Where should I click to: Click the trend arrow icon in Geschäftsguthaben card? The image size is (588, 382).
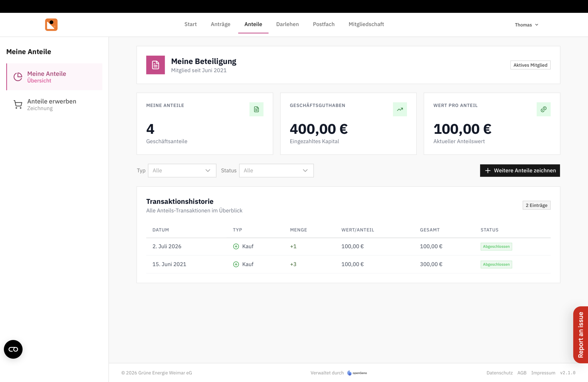(400, 109)
